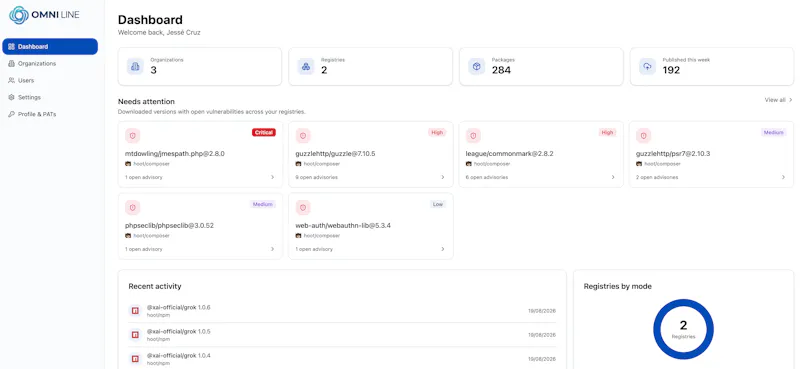Click '6 open advisories' text
This screenshot has height=369, width=800.
click(487, 178)
